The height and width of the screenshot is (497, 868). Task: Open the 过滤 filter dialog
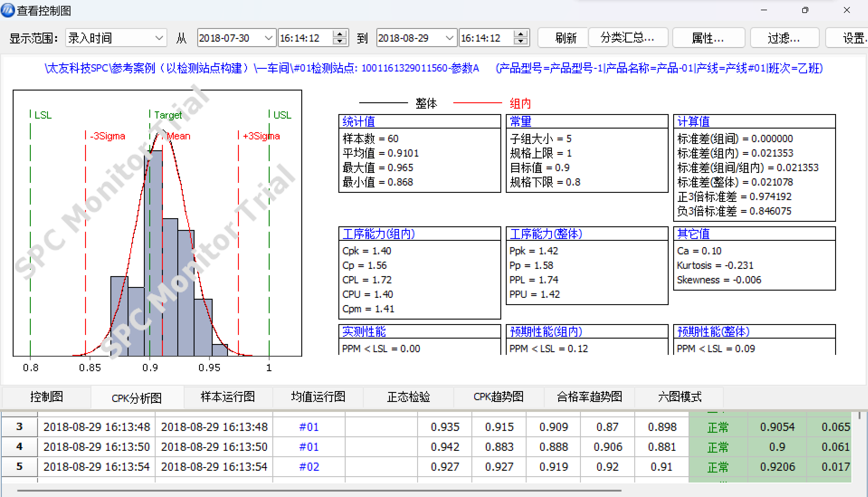click(784, 37)
